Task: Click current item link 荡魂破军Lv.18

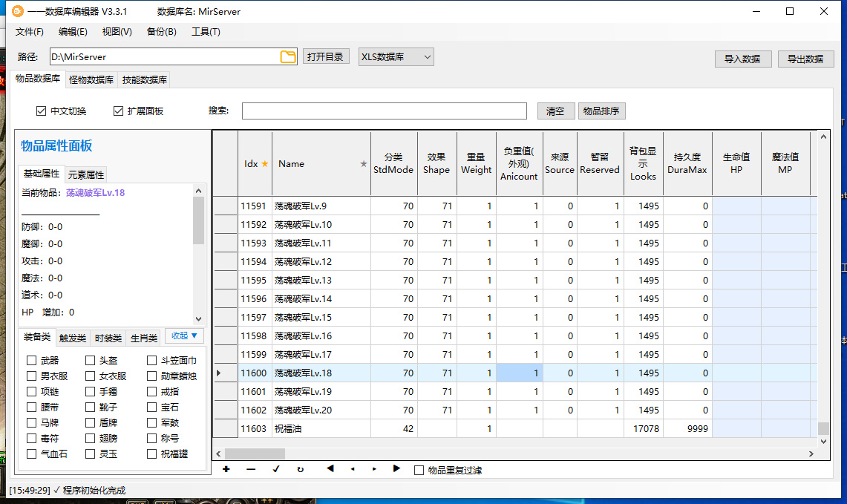Action: click(95, 193)
